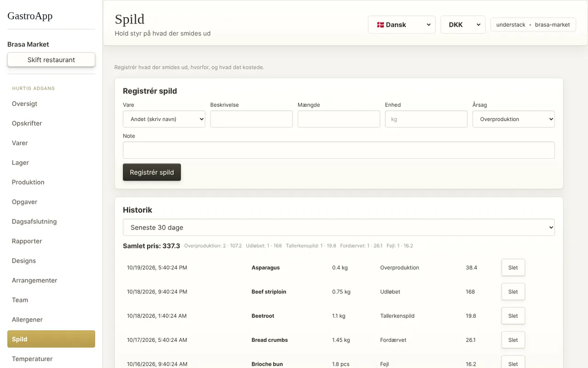Open Opgaver in the sidebar
The image size is (588, 368).
tap(51, 202)
